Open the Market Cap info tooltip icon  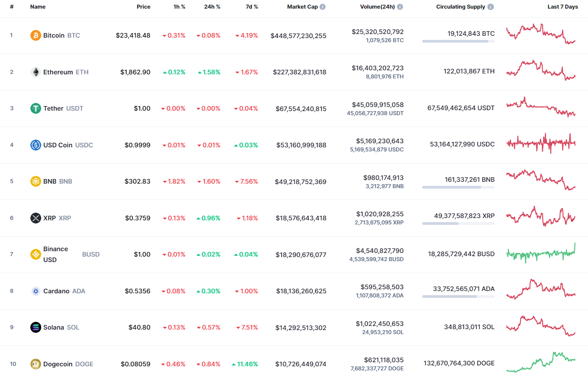click(322, 6)
